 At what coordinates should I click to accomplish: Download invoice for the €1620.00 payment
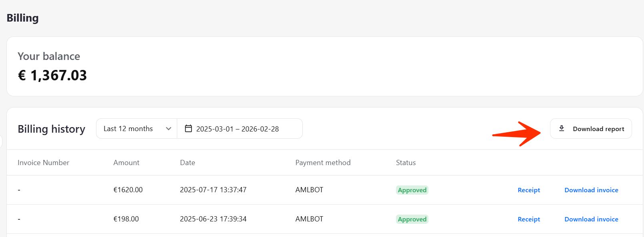pyautogui.click(x=591, y=190)
